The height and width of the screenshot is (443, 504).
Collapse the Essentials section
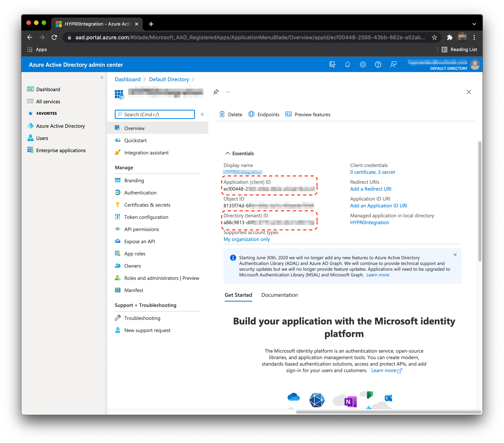pyautogui.click(x=228, y=153)
